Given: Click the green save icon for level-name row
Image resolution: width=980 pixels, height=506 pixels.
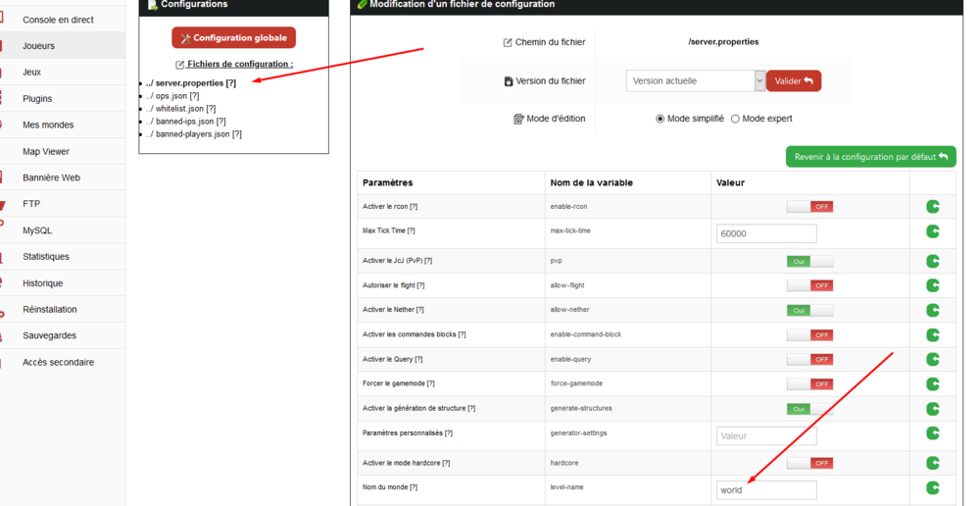Looking at the screenshot, I should [x=932, y=487].
